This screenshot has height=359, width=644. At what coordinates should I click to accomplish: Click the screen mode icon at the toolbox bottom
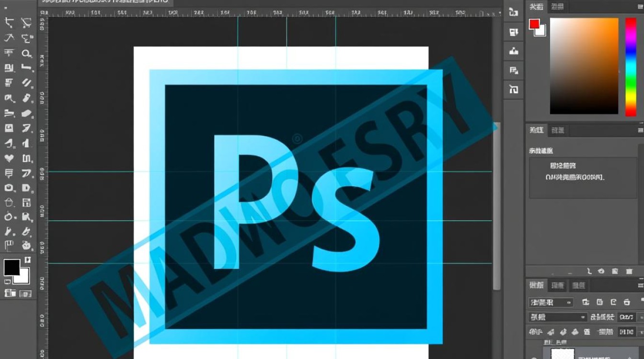[25, 293]
